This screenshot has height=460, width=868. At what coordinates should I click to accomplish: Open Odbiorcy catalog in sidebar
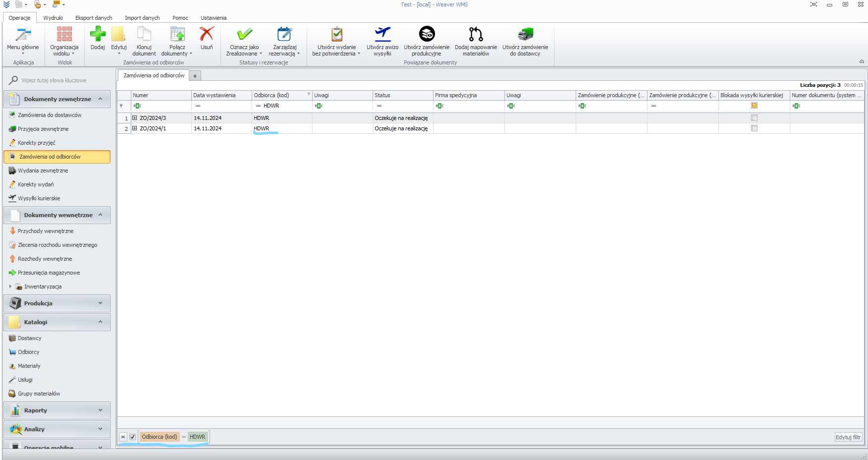(x=29, y=352)
